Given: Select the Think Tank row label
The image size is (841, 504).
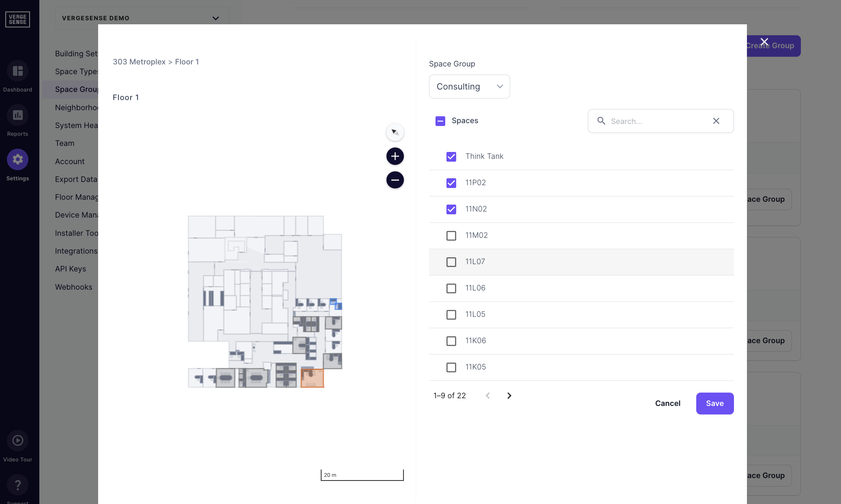Looking at the screenshot, I should tap(484, 156).
